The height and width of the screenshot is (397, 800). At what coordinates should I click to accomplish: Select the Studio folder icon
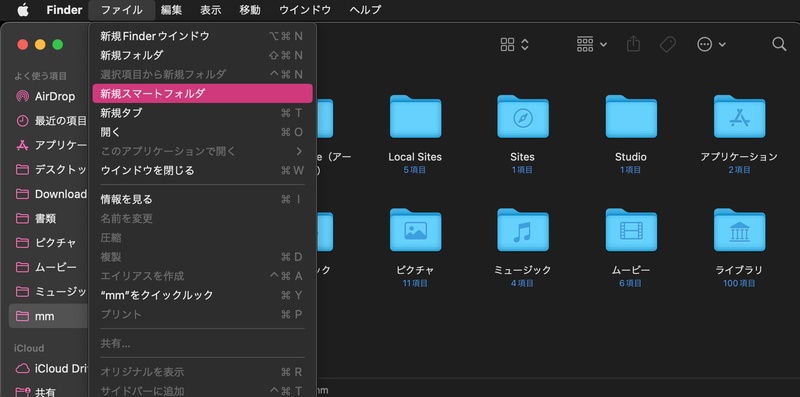click(631, 117)
